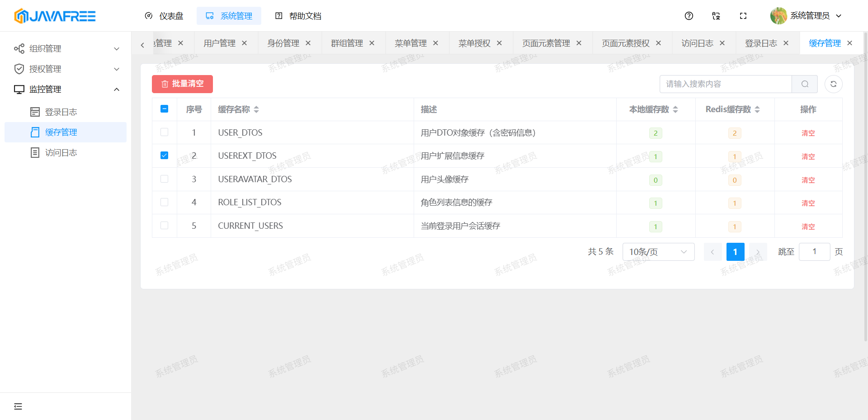The width and height of the screenshot is (868, 420).
Task: Open the help question mark icon
Action: pos(689,16)
